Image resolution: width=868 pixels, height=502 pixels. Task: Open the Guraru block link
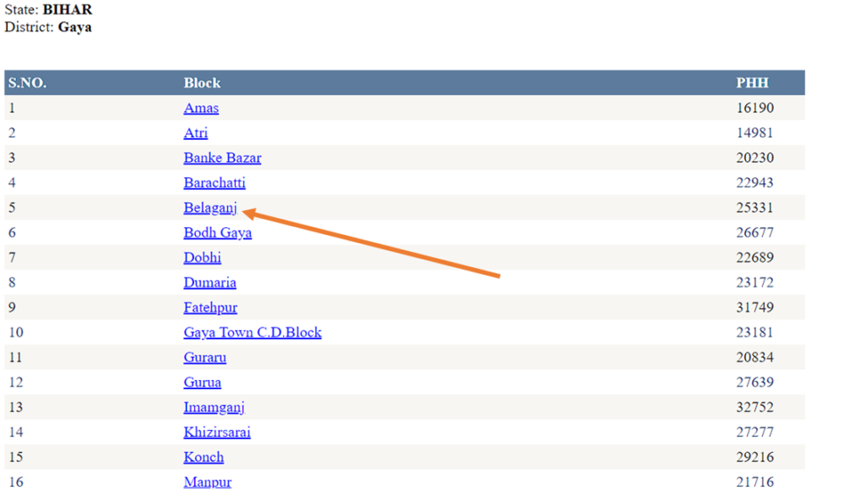click(x=205, y=357)
